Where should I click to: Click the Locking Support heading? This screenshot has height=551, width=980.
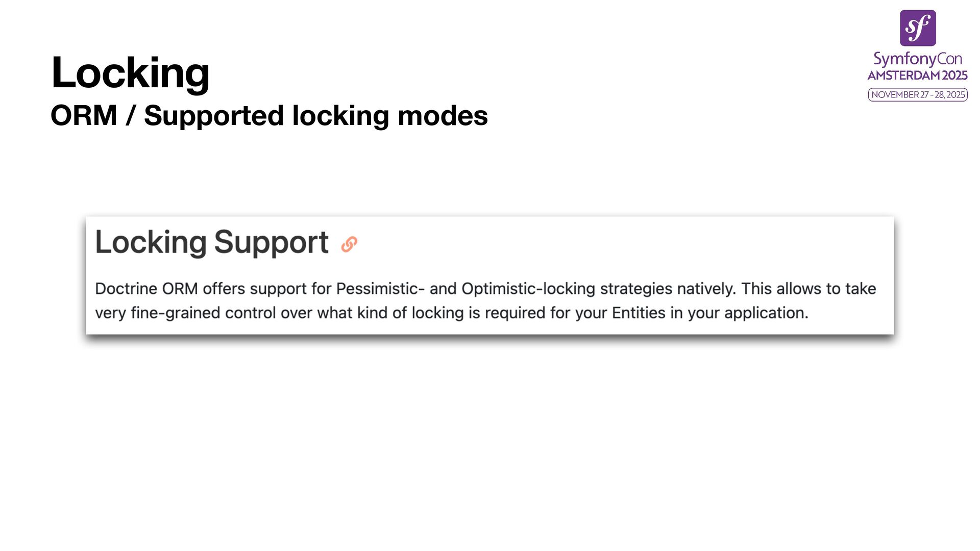click(x=212, y=242)
